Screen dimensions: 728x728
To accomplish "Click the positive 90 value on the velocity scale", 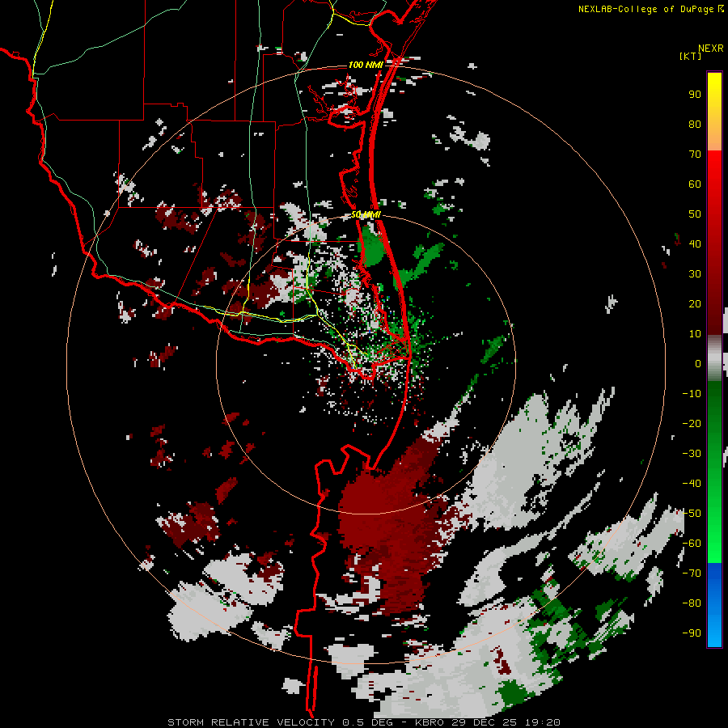I will tap(695, 95).
